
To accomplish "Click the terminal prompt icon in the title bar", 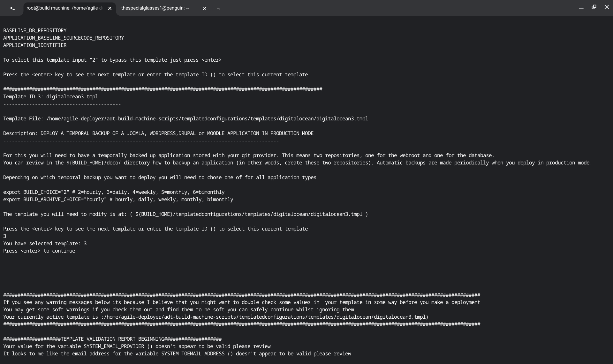I will 12,8.
